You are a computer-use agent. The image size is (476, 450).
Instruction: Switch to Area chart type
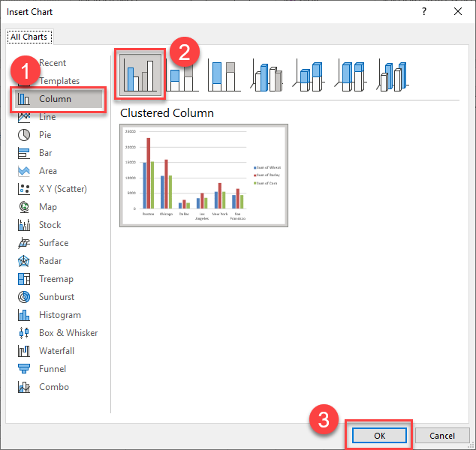point(47,171)
